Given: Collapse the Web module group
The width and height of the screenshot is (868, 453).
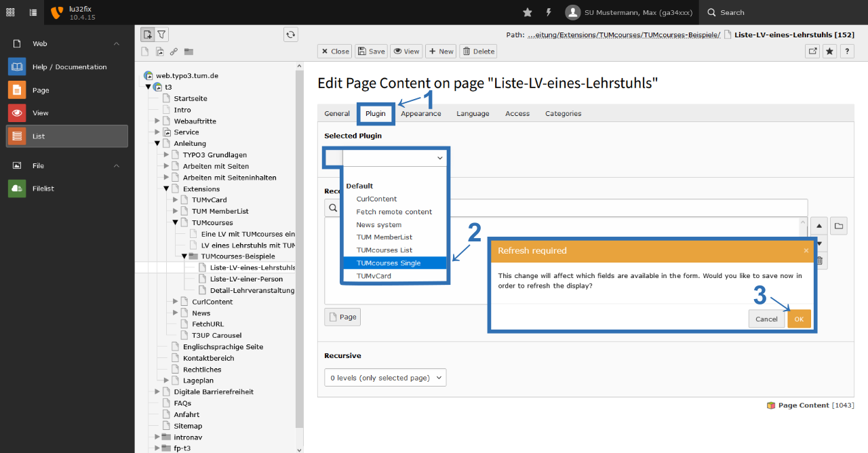Looking at the screenshot, I should click(x=117, y=43).
